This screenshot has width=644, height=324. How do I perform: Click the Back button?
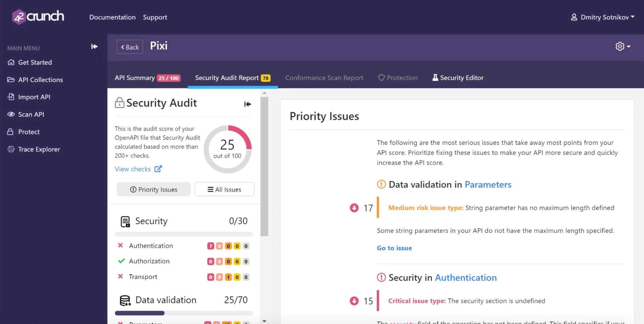pos(129,47)
